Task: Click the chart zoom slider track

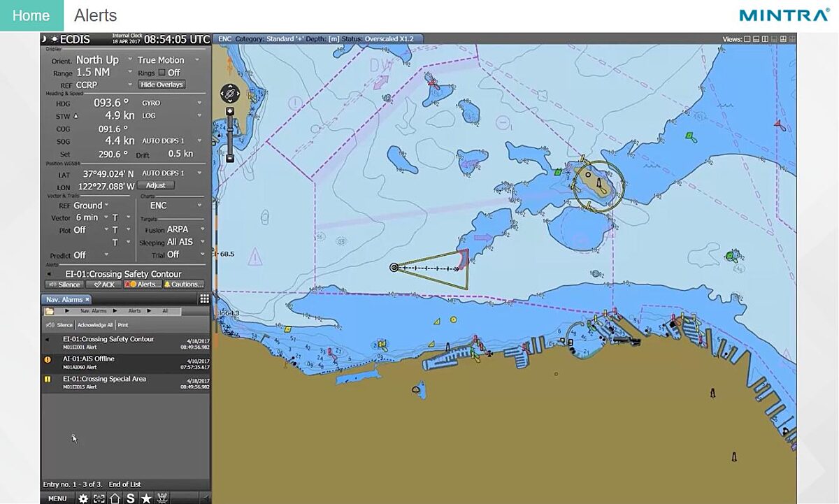Action: pos(230,135)
